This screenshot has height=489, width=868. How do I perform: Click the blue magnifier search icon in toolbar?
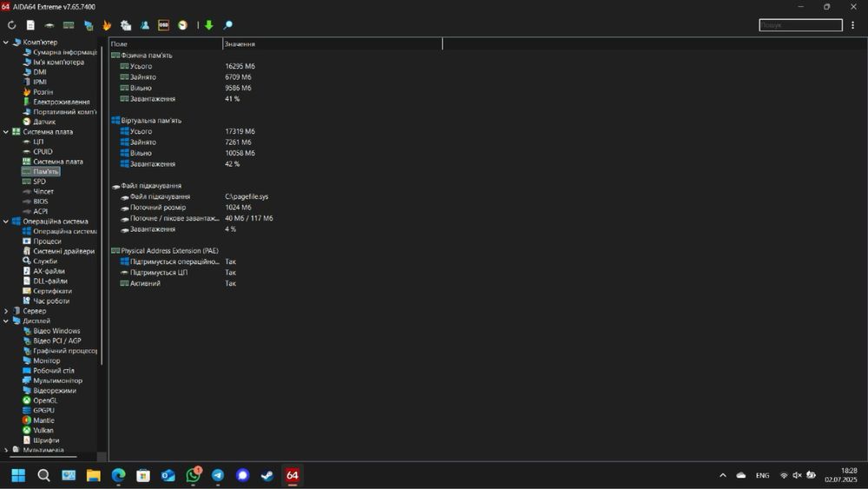227,25
